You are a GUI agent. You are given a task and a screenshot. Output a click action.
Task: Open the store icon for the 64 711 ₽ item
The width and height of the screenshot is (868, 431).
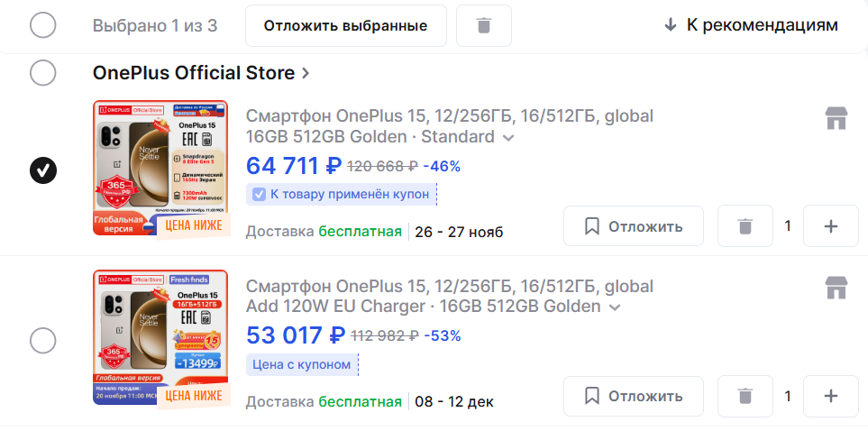pyautogui.click(x=837, y=118)
